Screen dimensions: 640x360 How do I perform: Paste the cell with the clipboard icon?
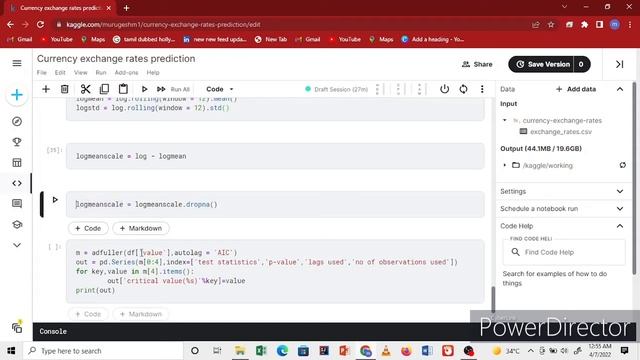[x=123, y=89]
